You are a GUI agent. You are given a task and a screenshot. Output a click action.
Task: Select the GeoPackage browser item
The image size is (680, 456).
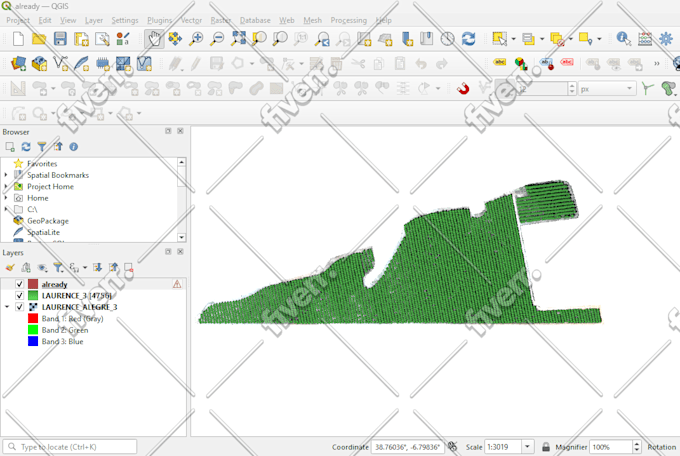click(48, 221)
